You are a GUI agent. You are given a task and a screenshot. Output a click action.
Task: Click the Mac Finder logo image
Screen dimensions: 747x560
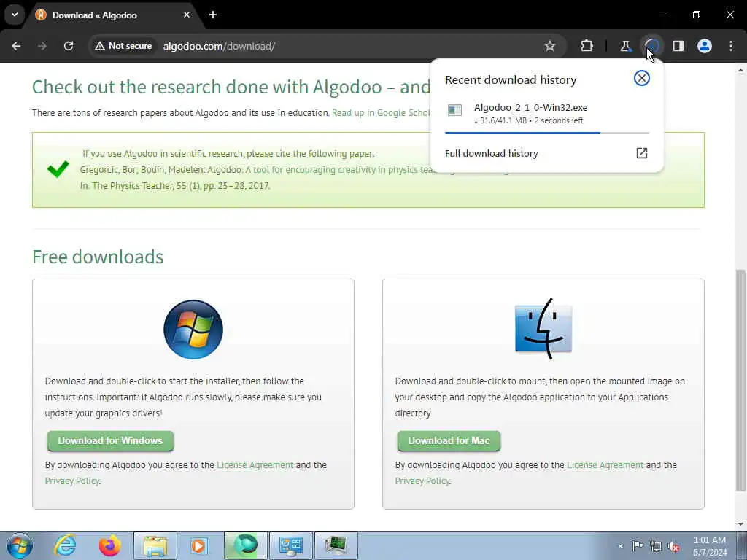tap(543, 329)
